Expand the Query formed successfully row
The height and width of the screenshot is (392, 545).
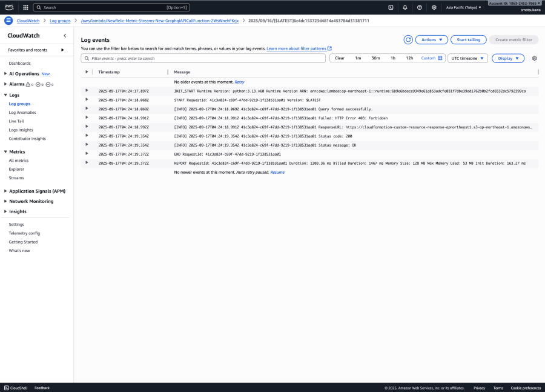point(87,108)
